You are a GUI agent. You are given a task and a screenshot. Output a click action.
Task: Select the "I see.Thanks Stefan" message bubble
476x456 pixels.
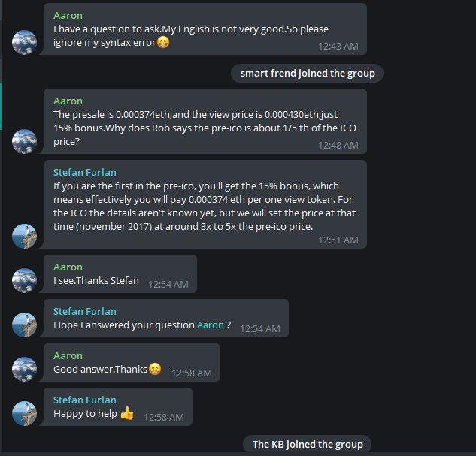[x=120, y=274]
